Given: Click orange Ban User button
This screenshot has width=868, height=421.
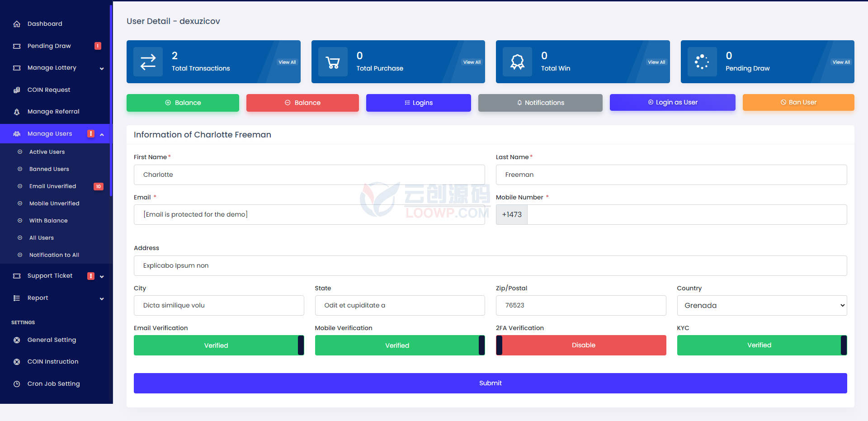Looking at the screenshot, I should click(798, 102).
